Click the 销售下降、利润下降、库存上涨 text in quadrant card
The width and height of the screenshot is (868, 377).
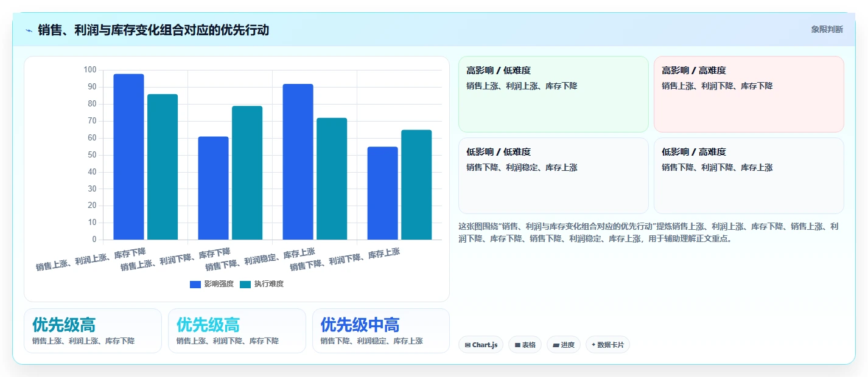[717, 168]
